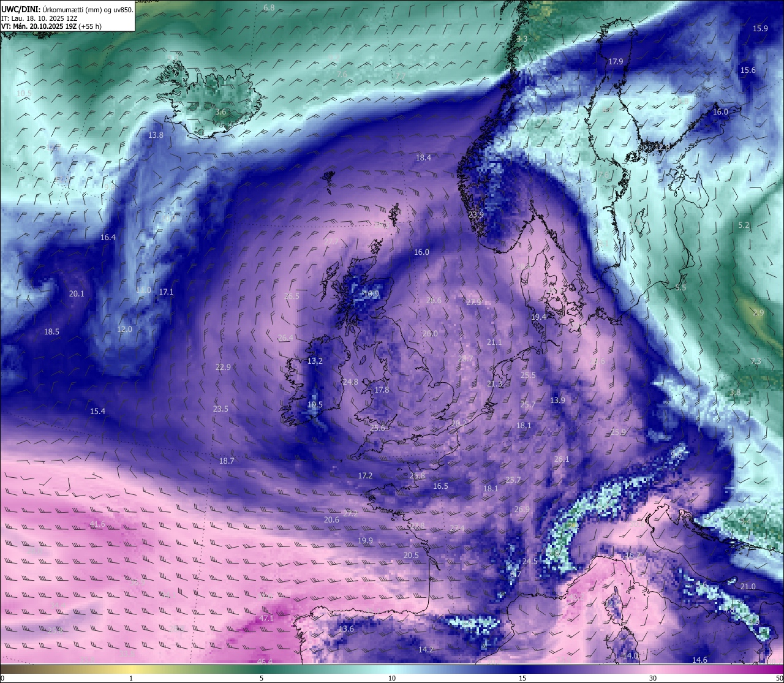Screen dimensions: 784x683
Task: Click the map value '46.4'
Action: (265, 662)
